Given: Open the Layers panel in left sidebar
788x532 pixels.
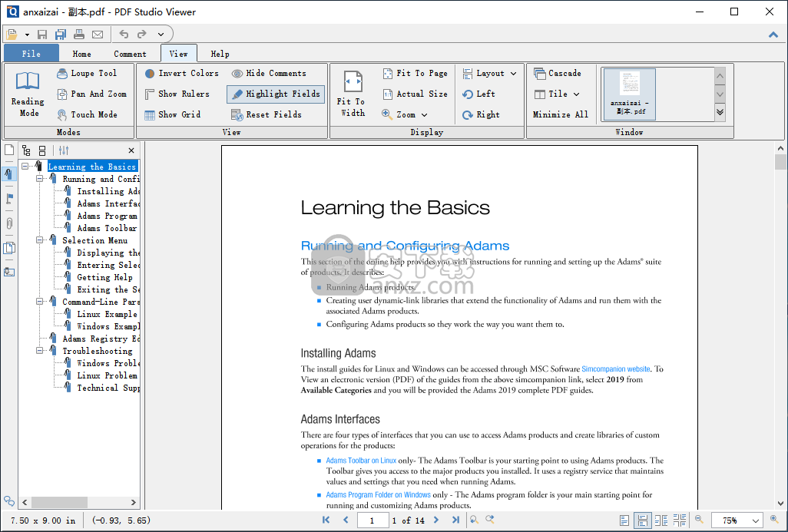Looking at the screenshot, I should [x=9, y=248].
